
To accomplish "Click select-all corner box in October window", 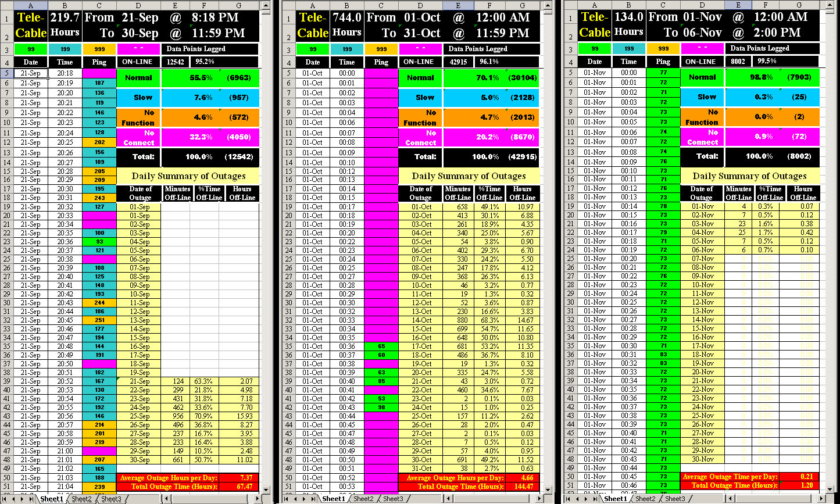I will (x=288, y=5).
